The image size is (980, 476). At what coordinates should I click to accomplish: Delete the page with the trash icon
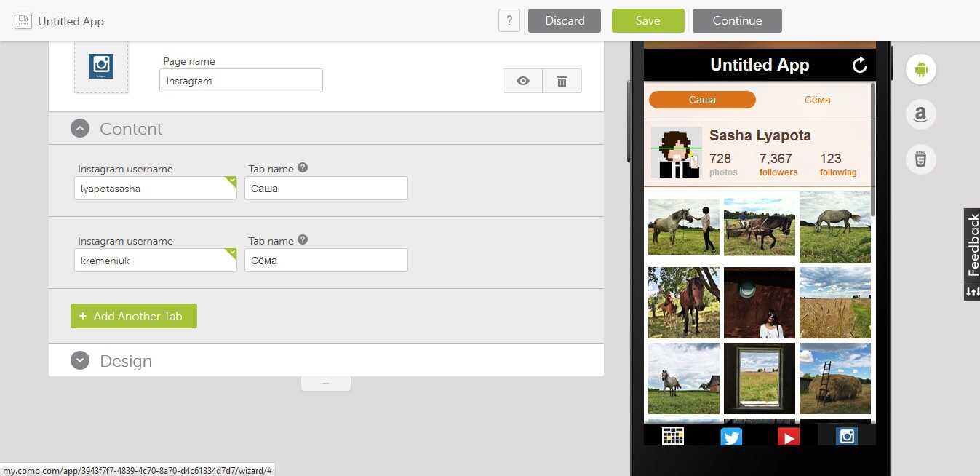(562, 81)
